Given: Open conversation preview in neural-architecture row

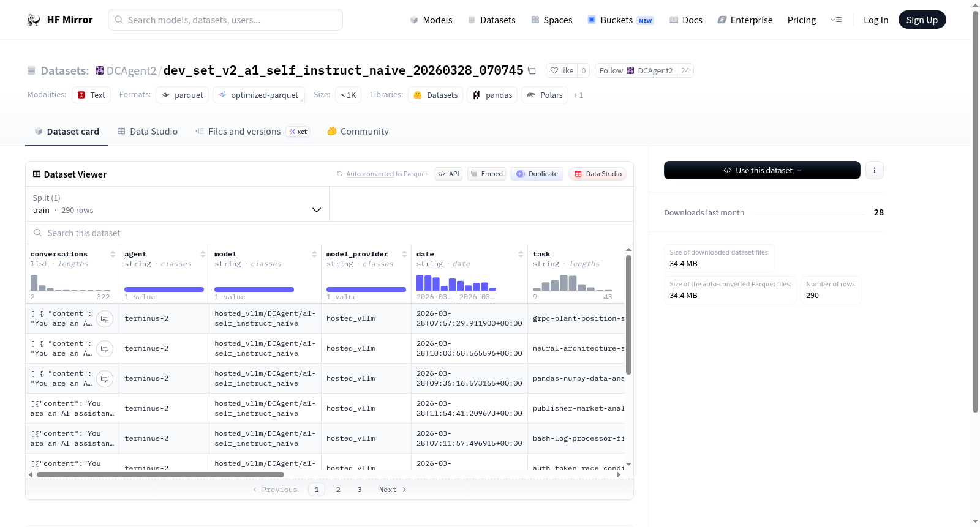Looking at the screenshot, I should 105,349.
